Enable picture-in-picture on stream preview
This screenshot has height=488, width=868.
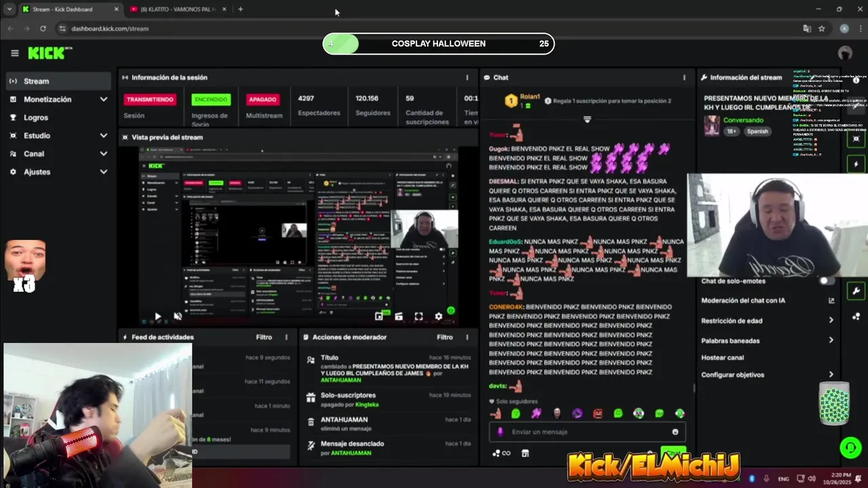click(x=379, y=316)
